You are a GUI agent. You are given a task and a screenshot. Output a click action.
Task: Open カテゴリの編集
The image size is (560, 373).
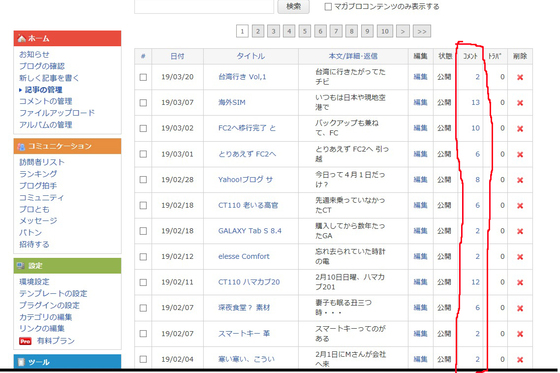click(46, 317)
